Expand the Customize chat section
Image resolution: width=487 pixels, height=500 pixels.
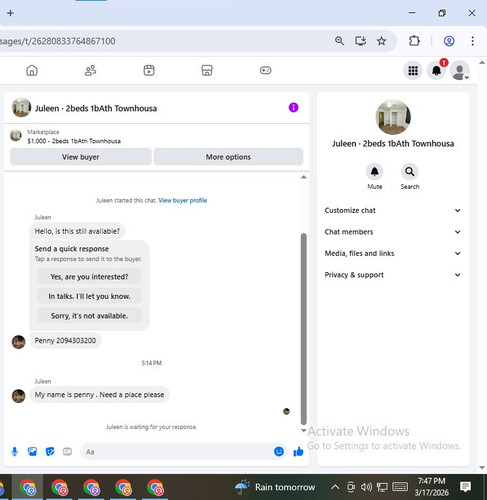[393, 210]
